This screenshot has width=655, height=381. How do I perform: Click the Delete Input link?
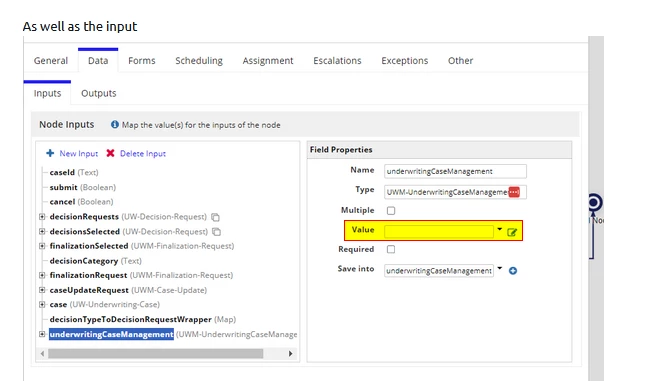coord(143,153)
